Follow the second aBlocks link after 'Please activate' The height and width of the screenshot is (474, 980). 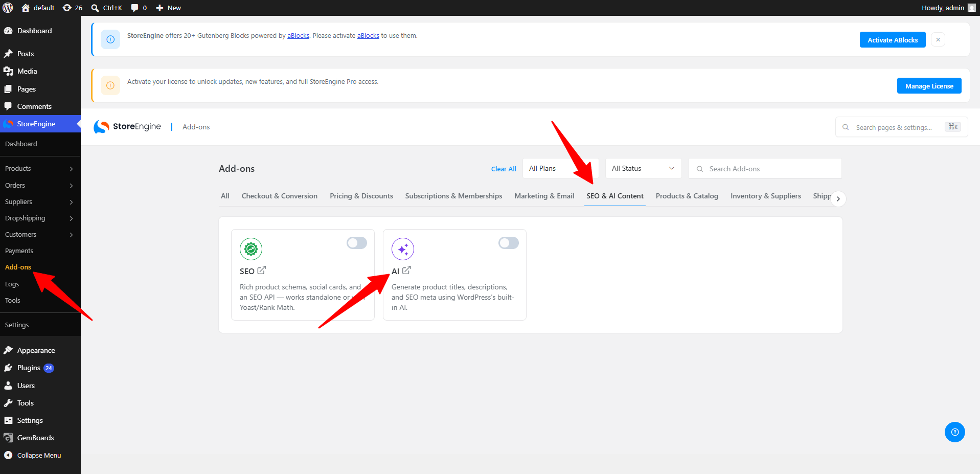pos(368,36)
